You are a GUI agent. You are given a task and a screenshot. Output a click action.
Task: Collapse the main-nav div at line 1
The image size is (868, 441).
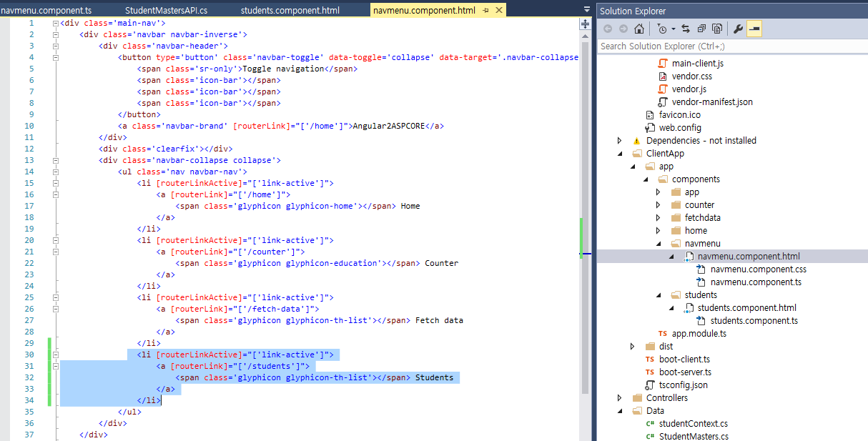(x=56, y=23)
